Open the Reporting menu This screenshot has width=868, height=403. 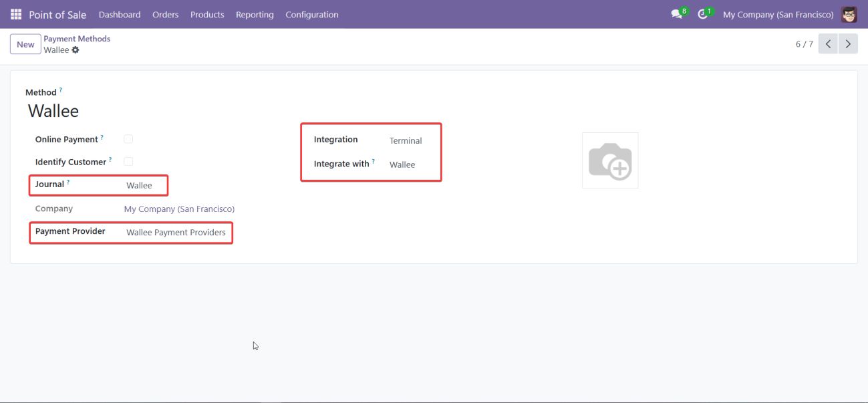255,15
